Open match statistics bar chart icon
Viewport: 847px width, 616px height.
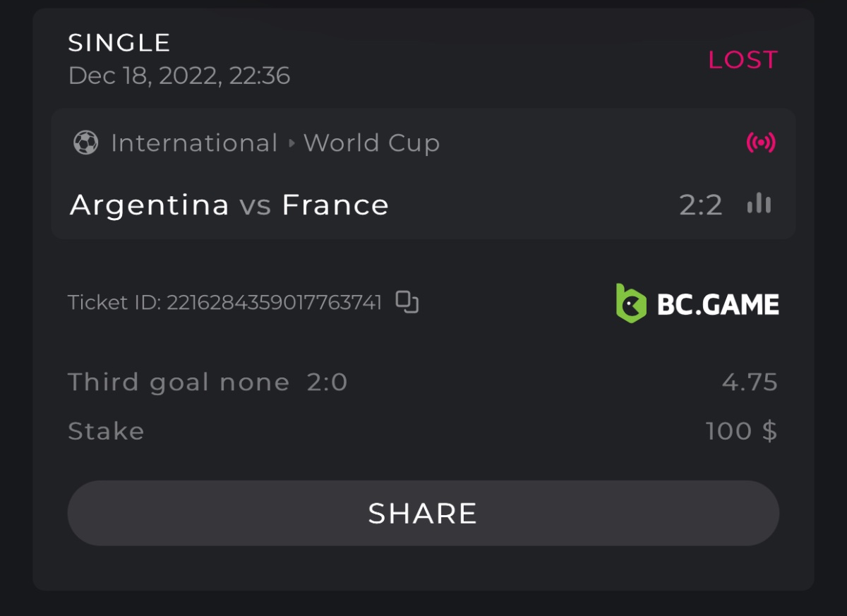[759, 205]
